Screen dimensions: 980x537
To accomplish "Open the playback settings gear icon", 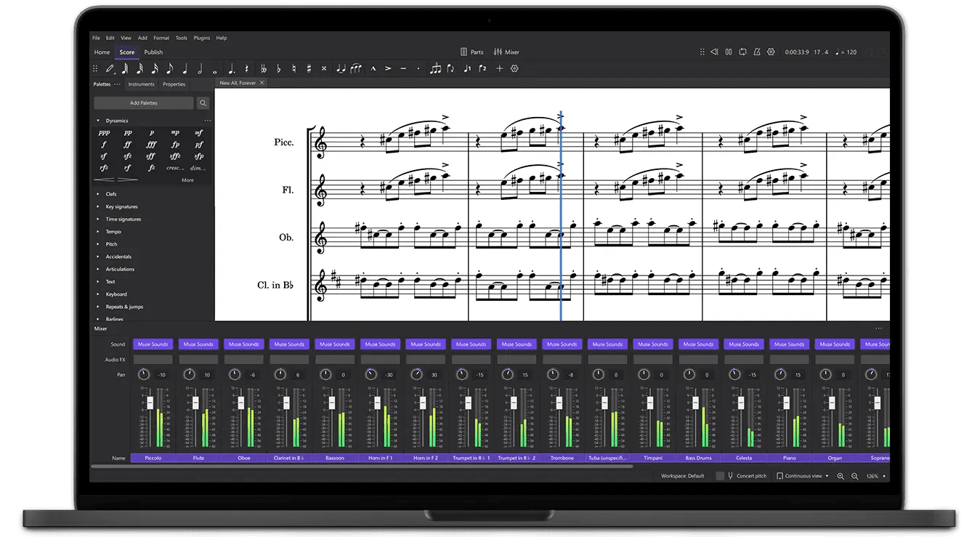I will click(771, 52).
